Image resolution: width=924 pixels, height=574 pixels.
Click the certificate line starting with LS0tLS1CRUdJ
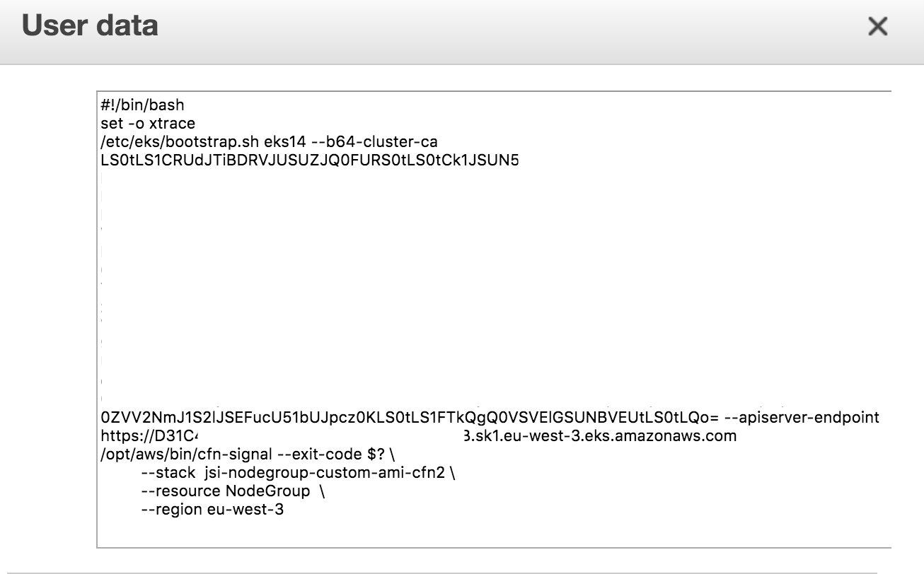[x=310, y=160]
